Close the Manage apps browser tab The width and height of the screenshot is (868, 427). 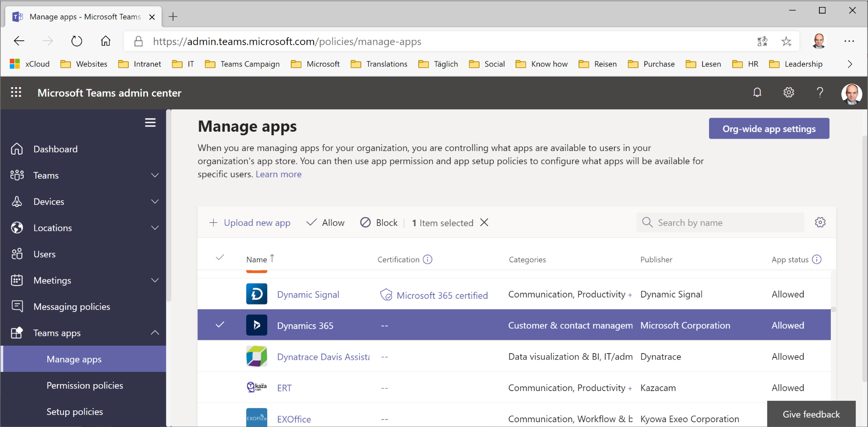click(152, 17)
